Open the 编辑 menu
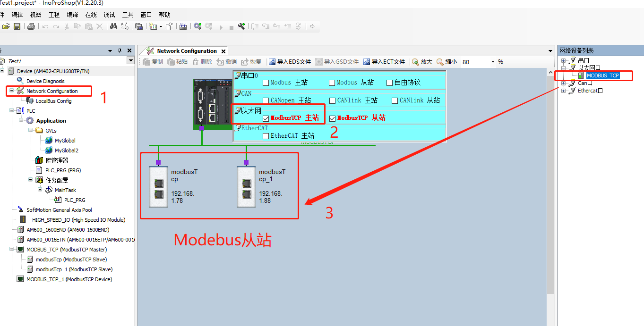 click(17, 15)
